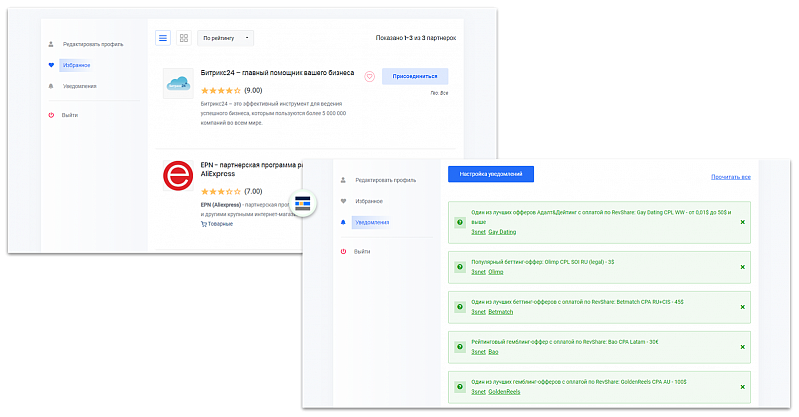
Task: Switch favorites screen to list view
Action: [163, 38]
